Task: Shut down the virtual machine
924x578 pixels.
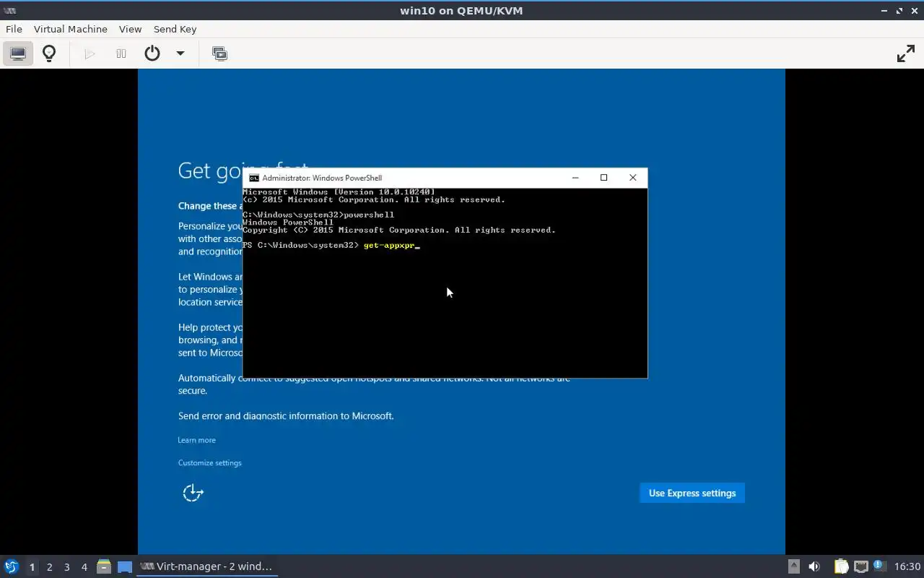Action: click(152, 53)
